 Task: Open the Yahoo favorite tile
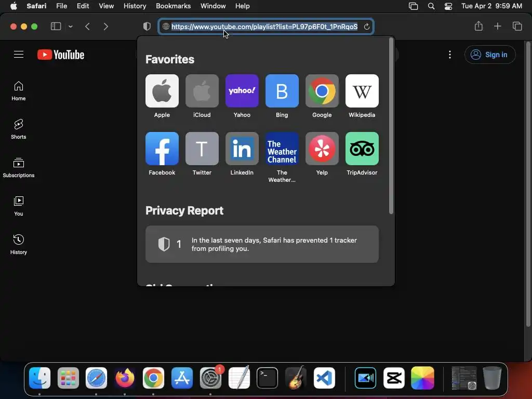[242, 91]
